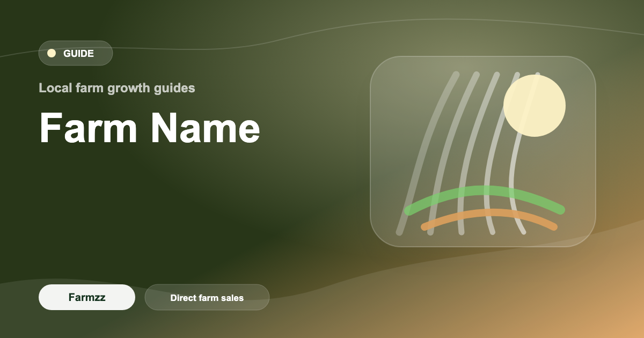Click the Direct farm sales pill
Viewport: 644px width, 338px height.
(x=207, y=297)
